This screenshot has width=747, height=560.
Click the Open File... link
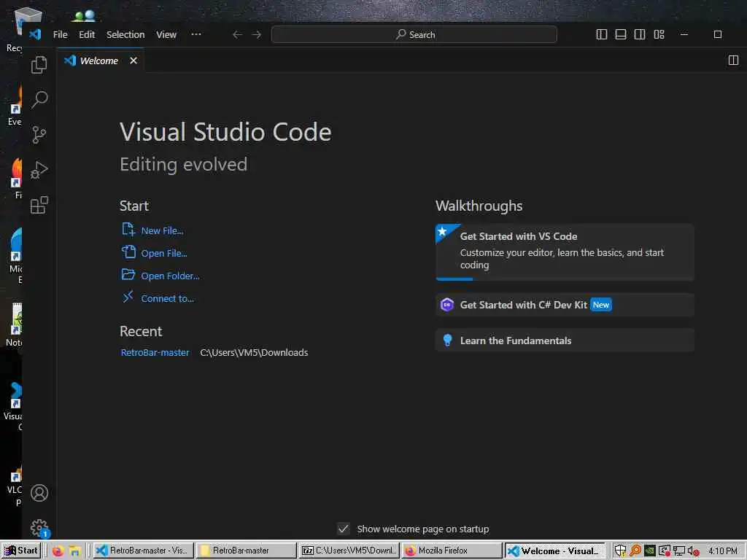click(164, 253)
